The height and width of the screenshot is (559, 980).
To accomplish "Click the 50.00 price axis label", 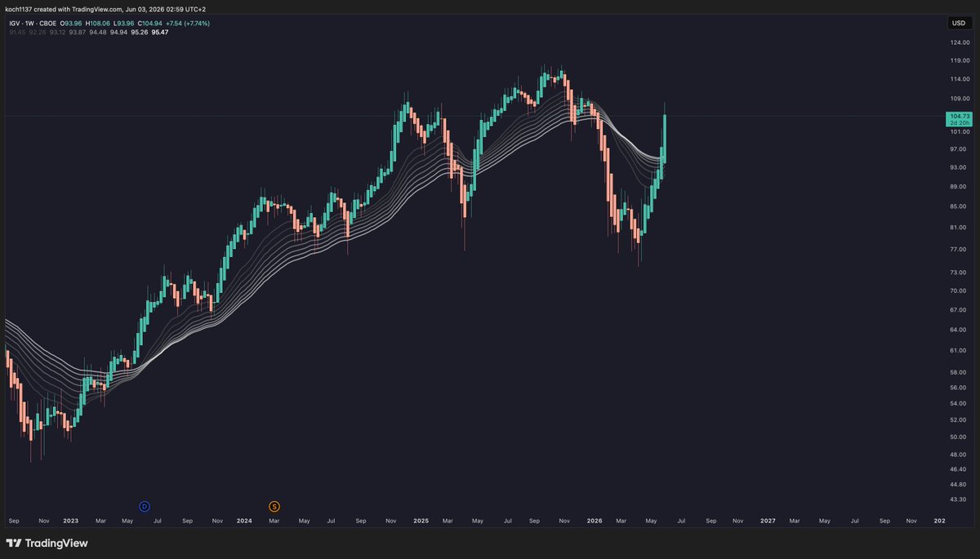I will [958, 437].
